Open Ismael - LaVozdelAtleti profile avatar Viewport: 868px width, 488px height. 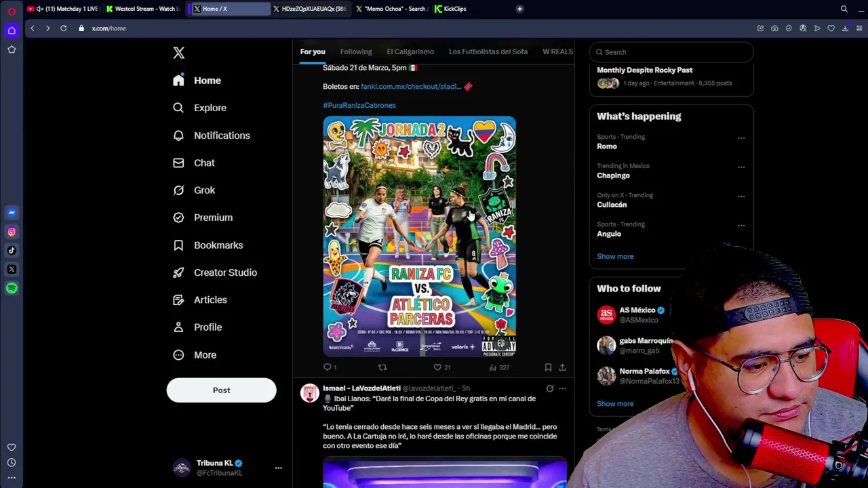coord(310,394)
